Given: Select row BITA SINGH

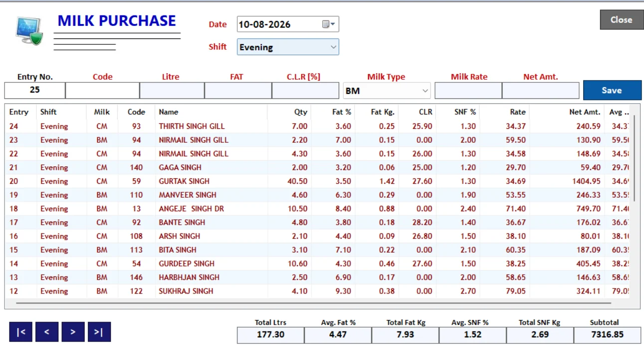Looking at the screenshot, I should pos(317,250).
